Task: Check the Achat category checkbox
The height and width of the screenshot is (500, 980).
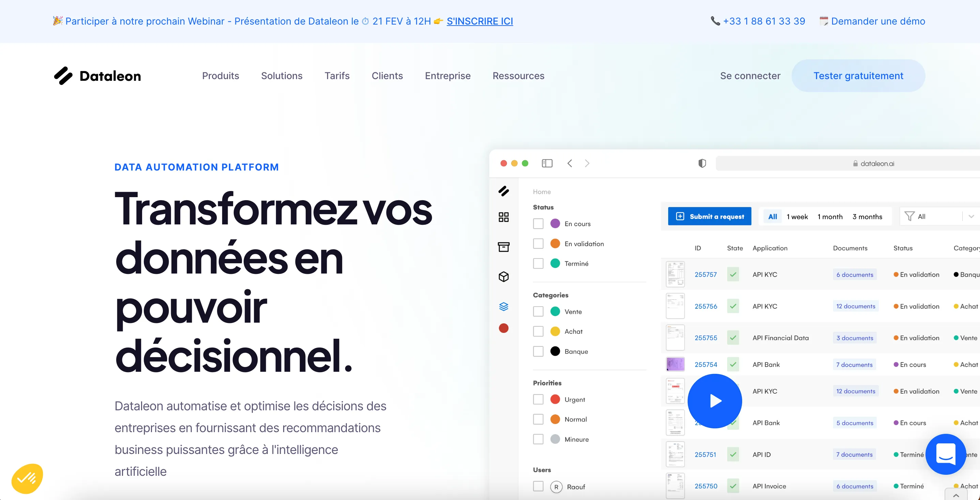Action: 538,331
